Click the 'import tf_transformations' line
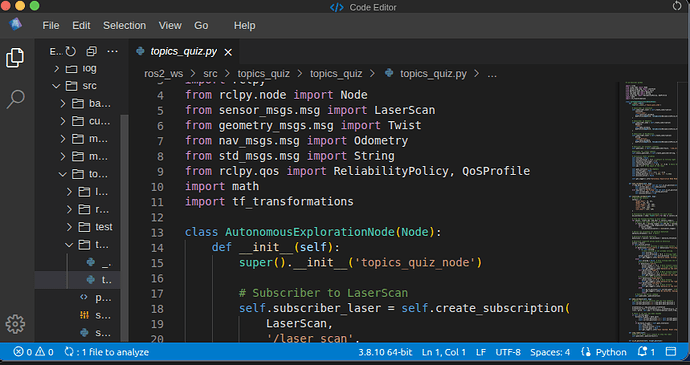The image size is (690, 365). pyautogui.click(x=269, y=202)
